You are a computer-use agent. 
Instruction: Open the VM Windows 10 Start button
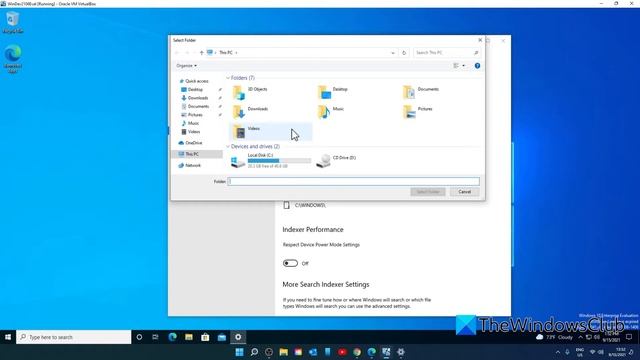point(8,337)
